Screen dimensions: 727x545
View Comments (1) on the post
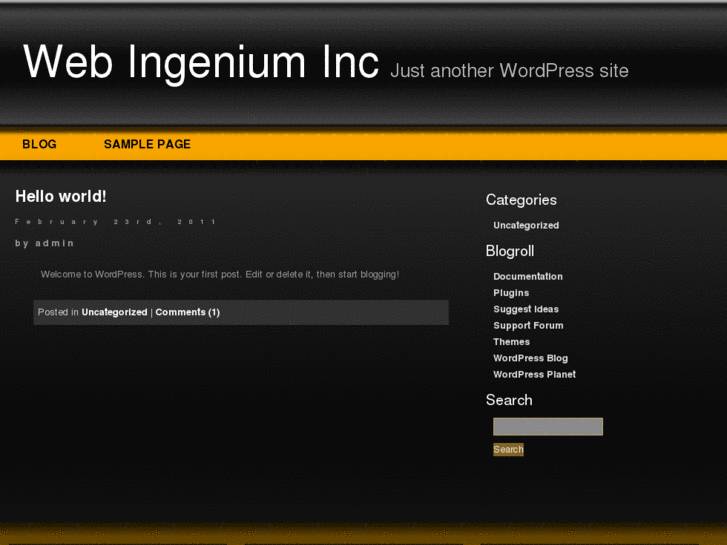coord(187,312)
